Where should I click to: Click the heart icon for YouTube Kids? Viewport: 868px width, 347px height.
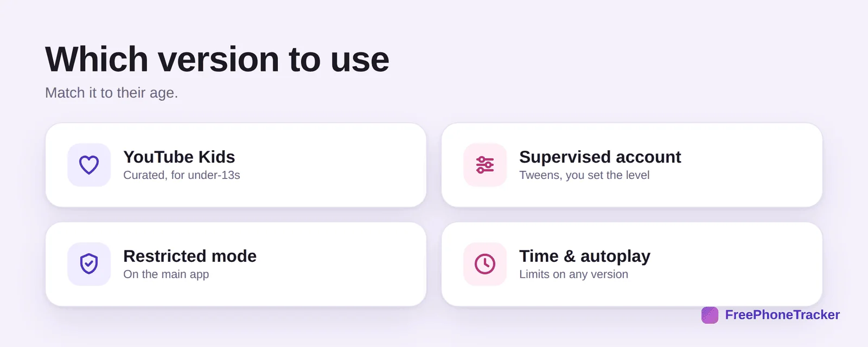[89, 165]
